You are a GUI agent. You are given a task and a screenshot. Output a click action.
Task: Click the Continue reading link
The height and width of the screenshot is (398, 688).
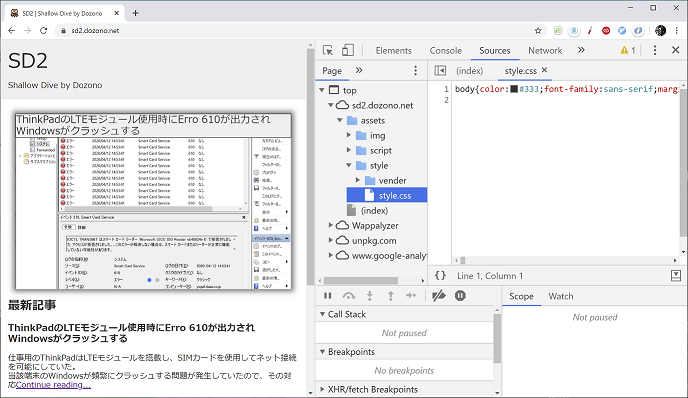point(54,385)
